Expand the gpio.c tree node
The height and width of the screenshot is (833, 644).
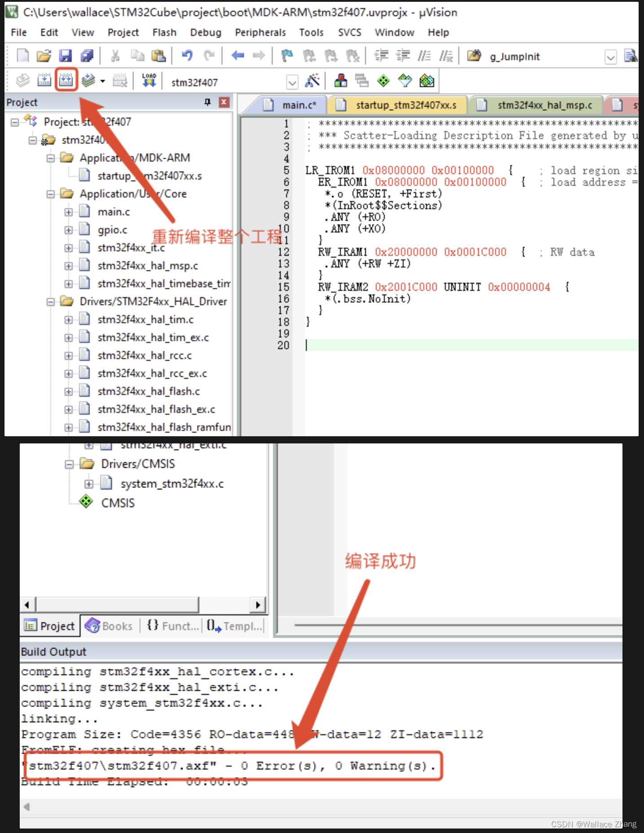point(68,230)
